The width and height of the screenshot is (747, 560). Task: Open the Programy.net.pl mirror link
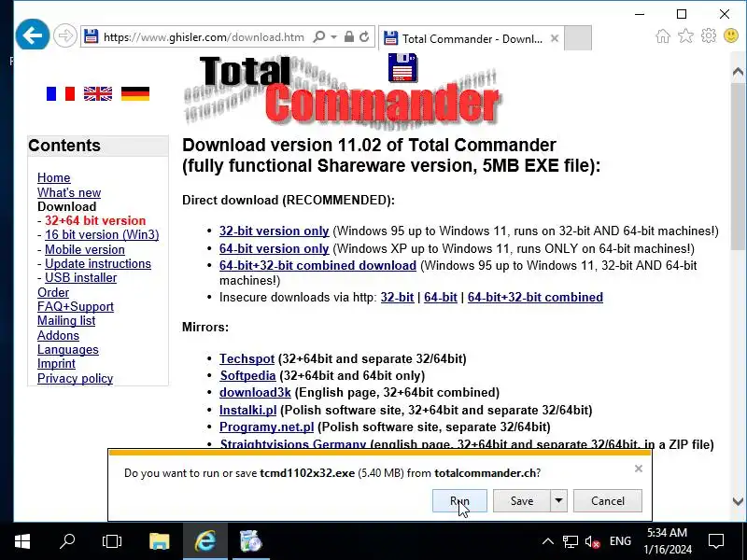[266, 427]
